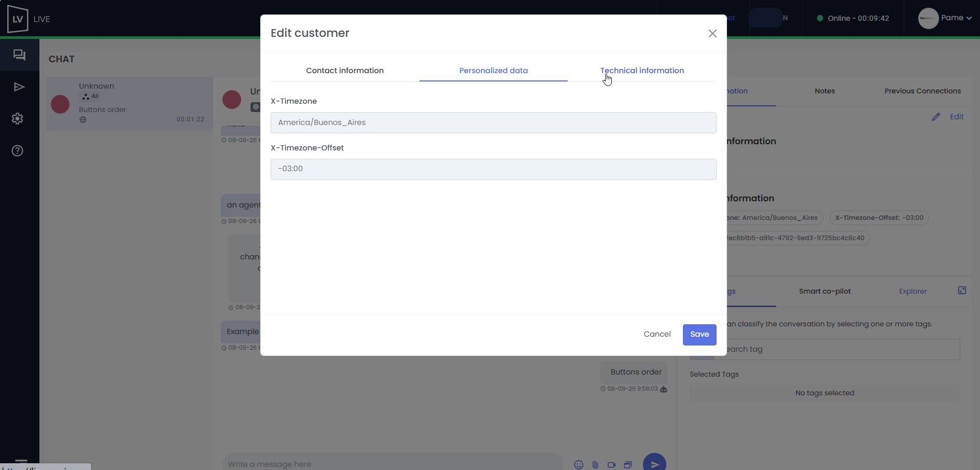Focus the Search tag field

[837, 349]
